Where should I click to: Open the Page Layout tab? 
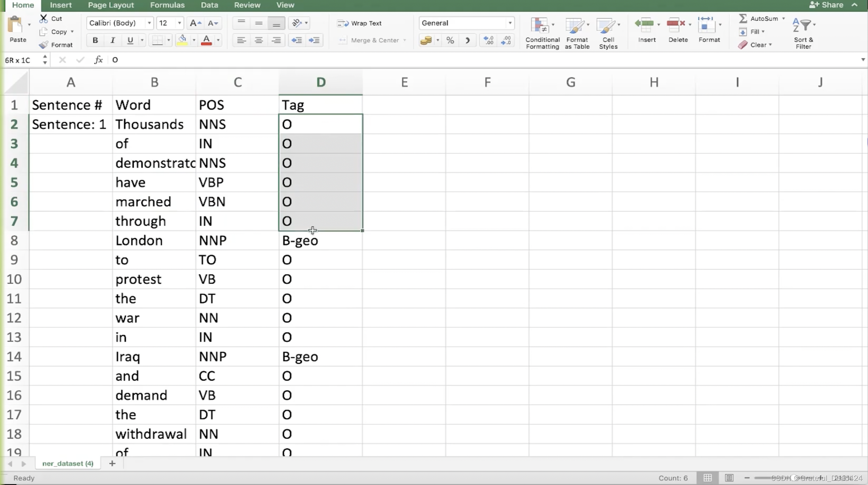111,5
